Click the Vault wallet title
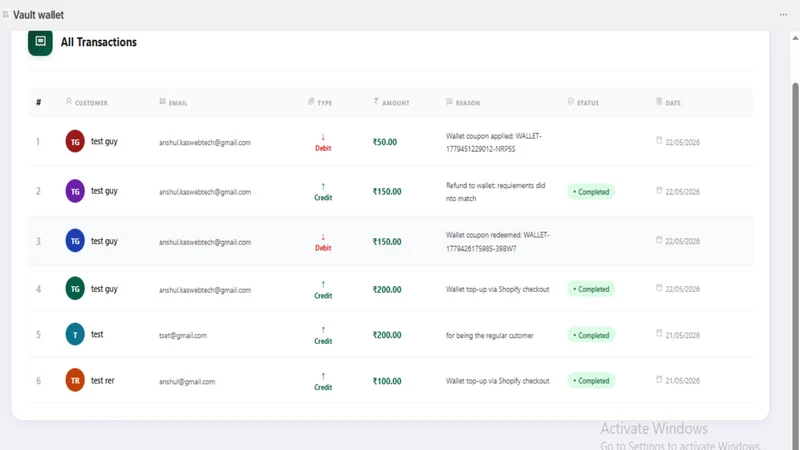This screenshot has height=450, width=800. [38, 15]
